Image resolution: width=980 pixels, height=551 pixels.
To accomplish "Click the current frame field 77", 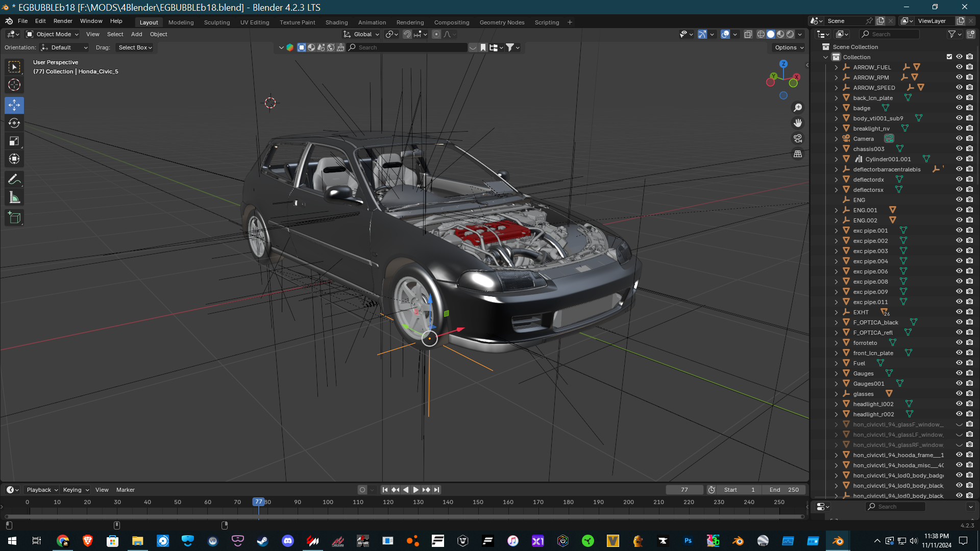I will (x=684, y=490).
